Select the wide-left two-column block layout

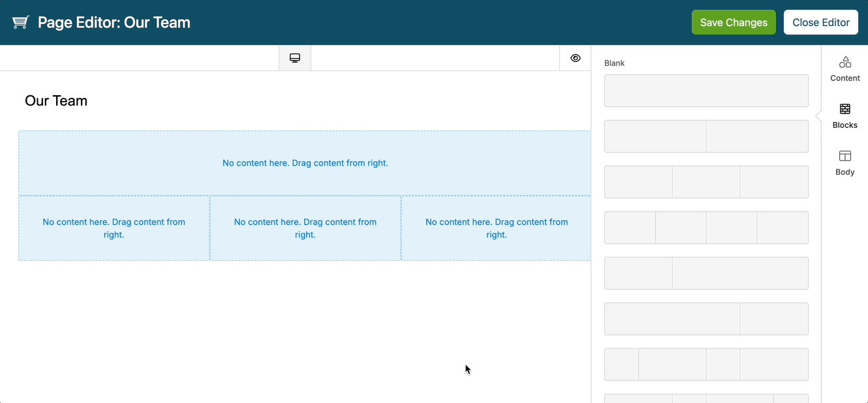pyautogui.click(x=706, y=319)
